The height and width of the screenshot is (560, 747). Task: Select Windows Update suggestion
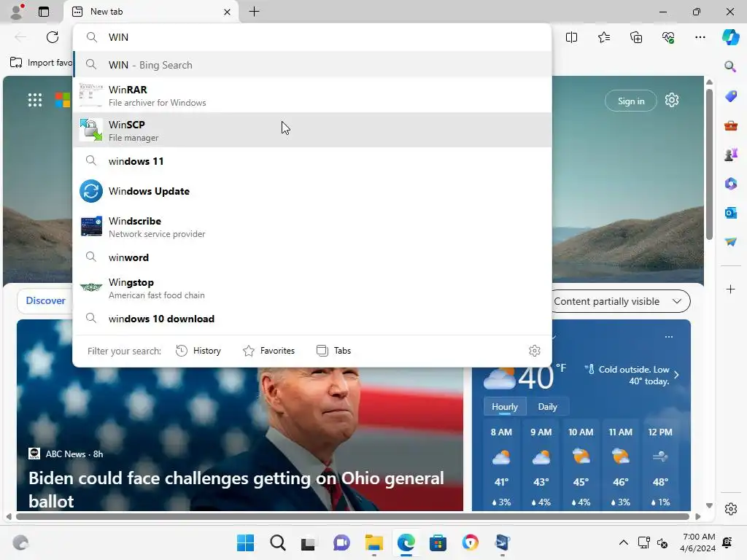312,191
